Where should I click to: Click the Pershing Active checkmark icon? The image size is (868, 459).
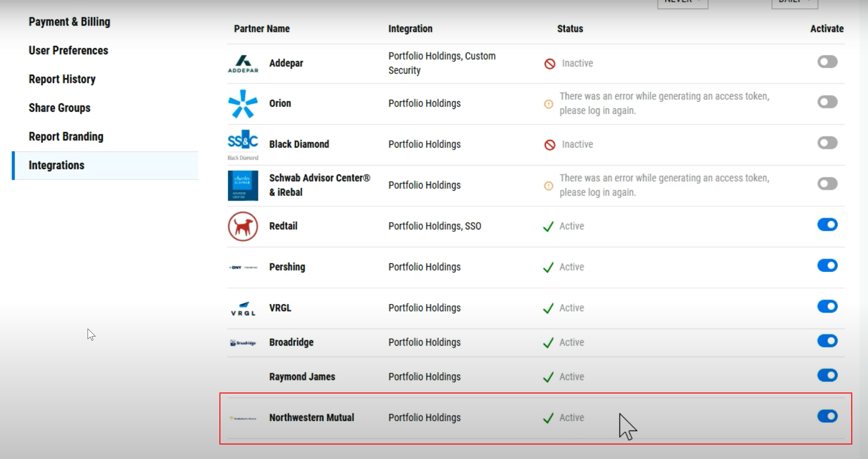[x=548, y=267]
